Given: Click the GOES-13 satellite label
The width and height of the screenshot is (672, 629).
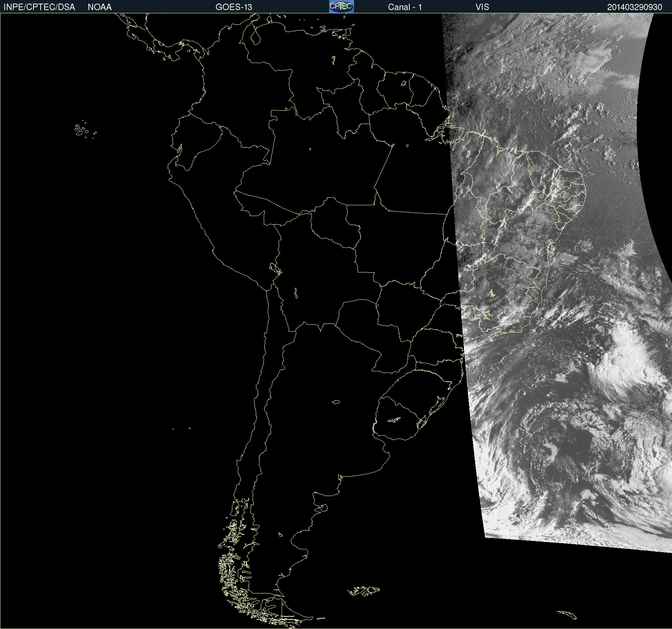Looking at the screenshot, I should 234,7.
